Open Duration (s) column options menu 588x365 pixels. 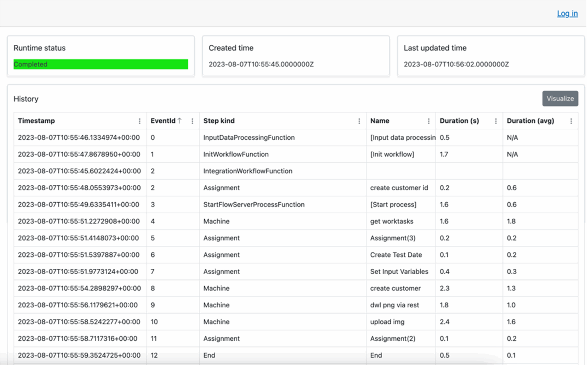coord(496,121)
